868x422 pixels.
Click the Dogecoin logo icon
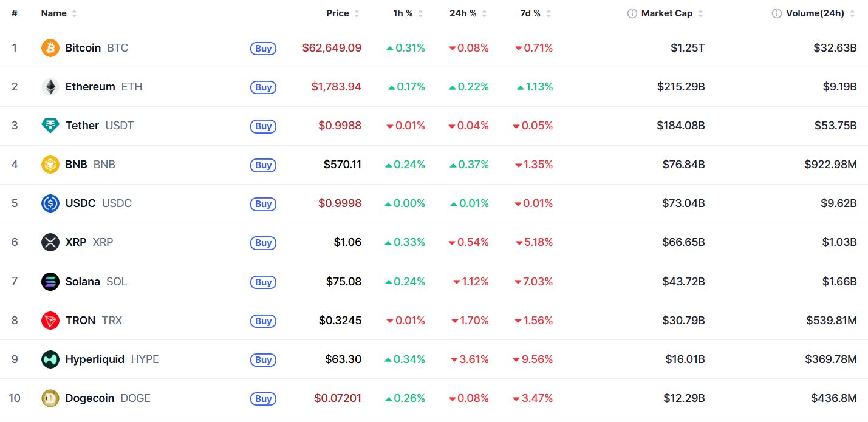click(50, 398)
